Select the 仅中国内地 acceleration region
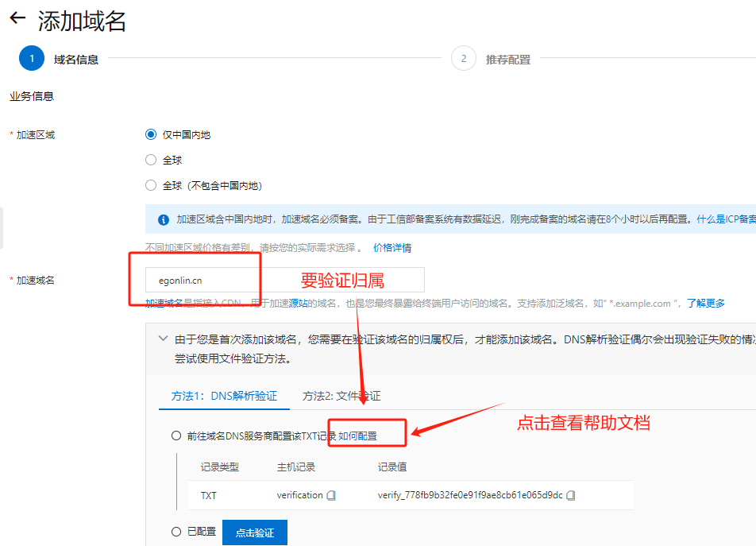Screen dimensions: 756x546 [151, 135]
